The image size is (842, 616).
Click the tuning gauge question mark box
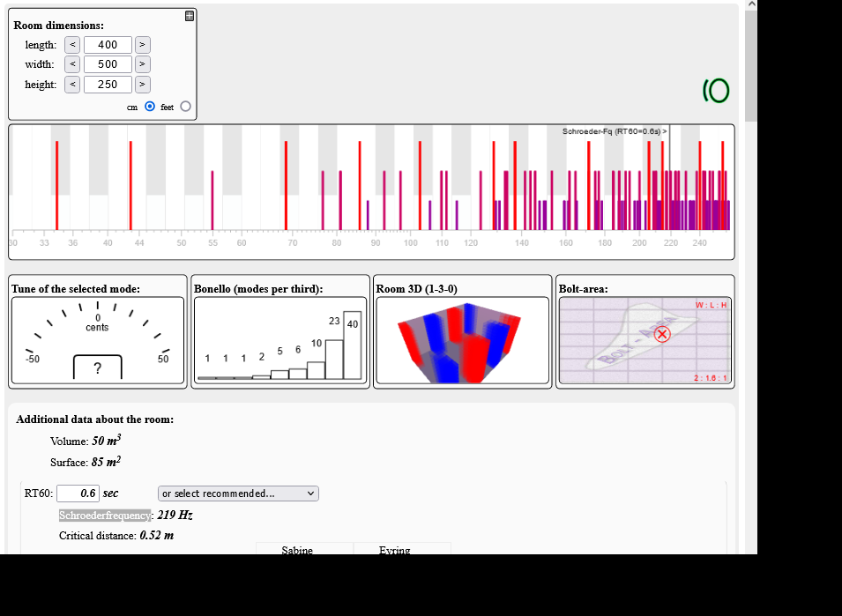point(97,368)
